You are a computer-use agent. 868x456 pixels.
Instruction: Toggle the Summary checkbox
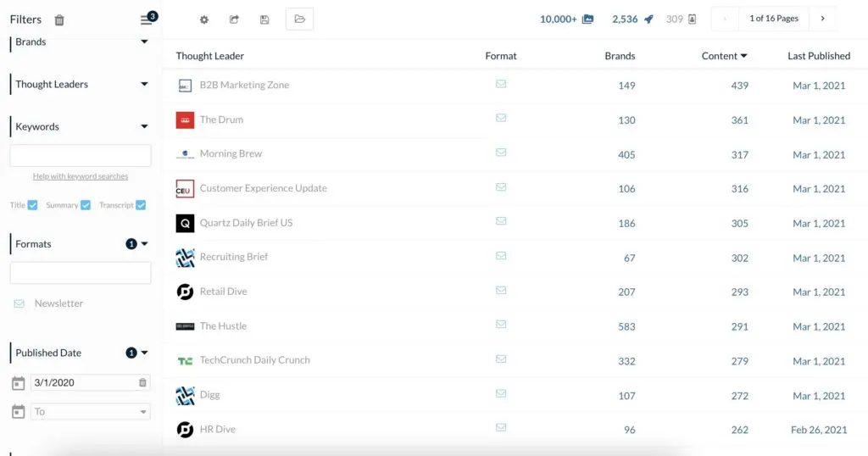click(86, 205)
